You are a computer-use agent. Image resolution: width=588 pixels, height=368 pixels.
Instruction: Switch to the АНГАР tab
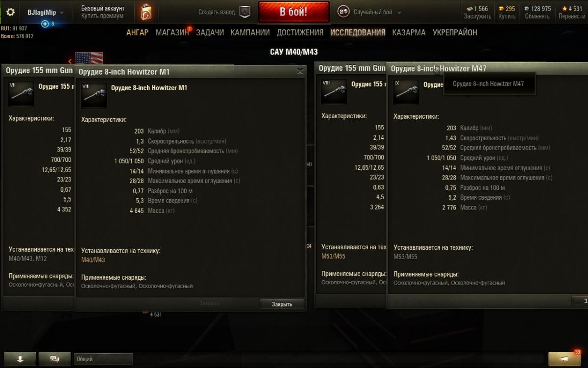pyautogui.click(x=137, y=32)
